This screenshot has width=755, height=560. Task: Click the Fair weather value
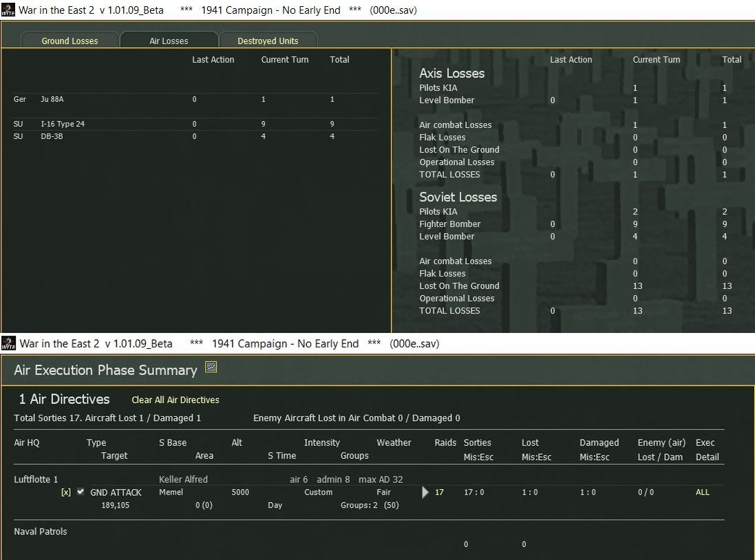[384, 492]
